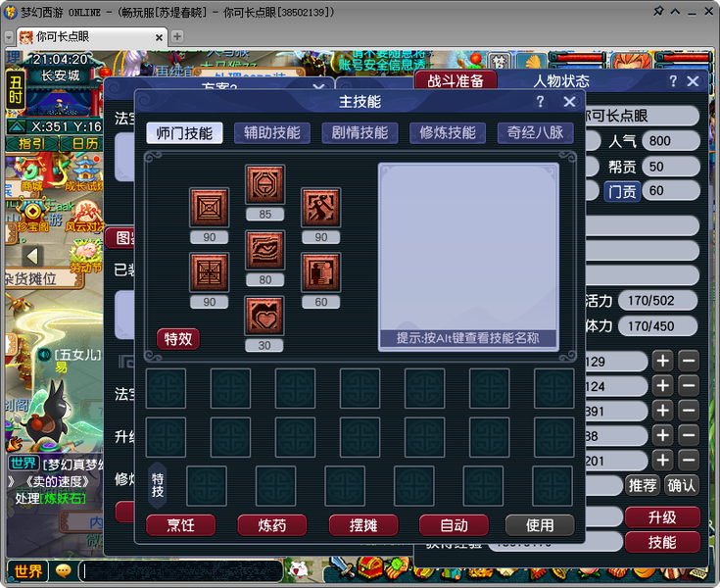This screenshot has width=720, height=588.
Task: Pin the game window with pushpin icon
Action: (x=658, y=11)
